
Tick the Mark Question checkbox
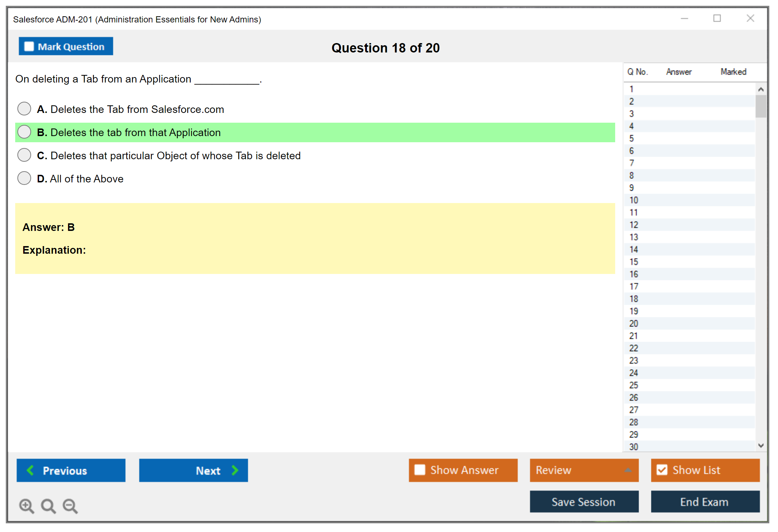29,46
